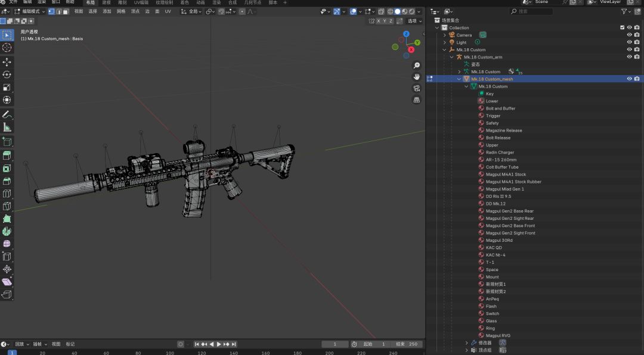Activate the Rotate tool

(7, 74)
